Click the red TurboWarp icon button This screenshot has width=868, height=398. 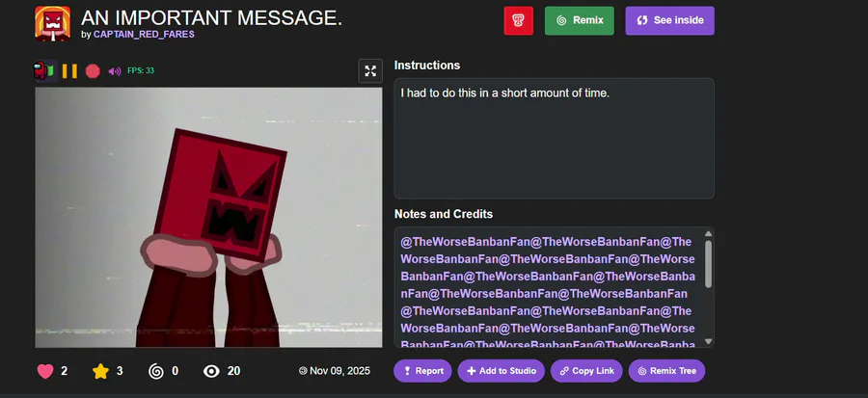click(519, 20)
